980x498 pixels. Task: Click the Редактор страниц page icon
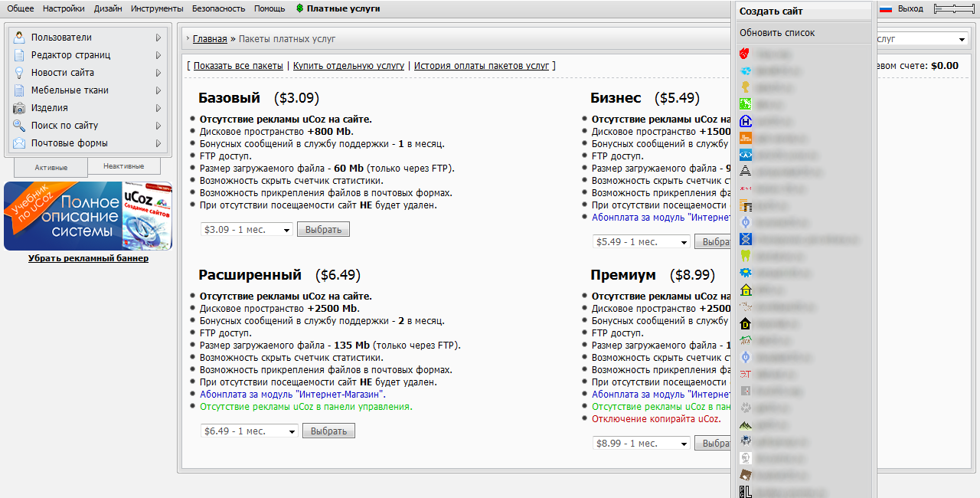coord(18,55)
